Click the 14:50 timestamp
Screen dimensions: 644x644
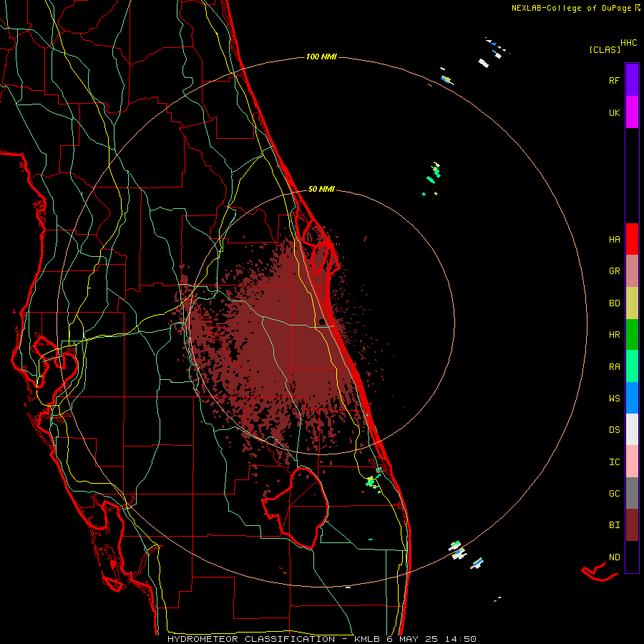(462, 639)
